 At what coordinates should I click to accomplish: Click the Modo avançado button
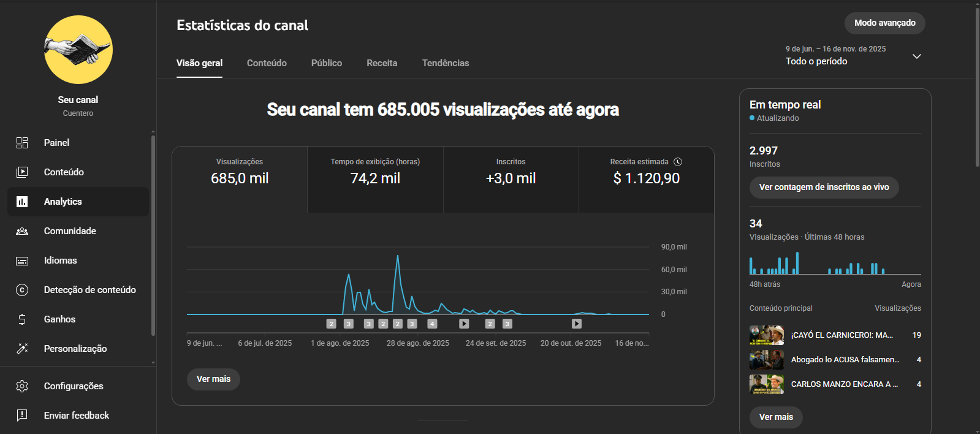884,23
